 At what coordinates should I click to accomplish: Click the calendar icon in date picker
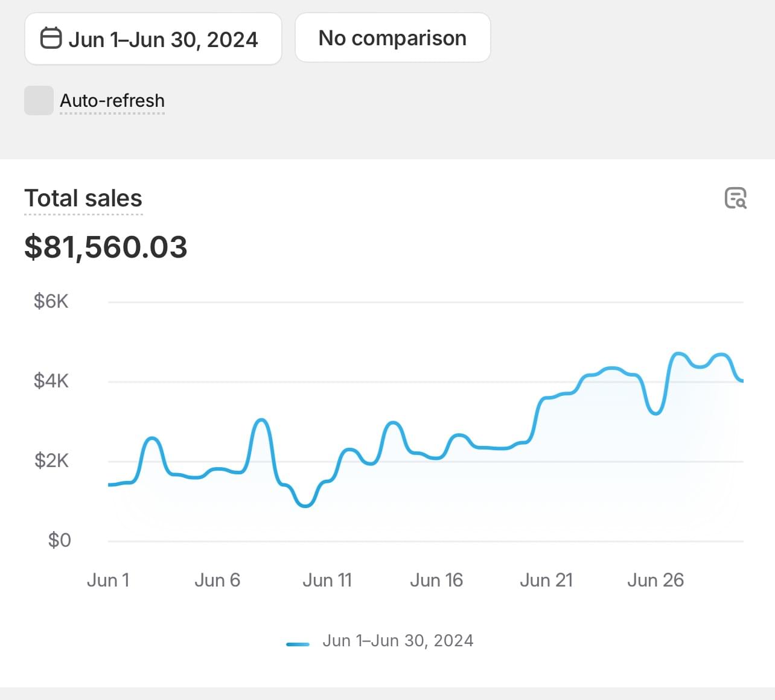[51, 38]
